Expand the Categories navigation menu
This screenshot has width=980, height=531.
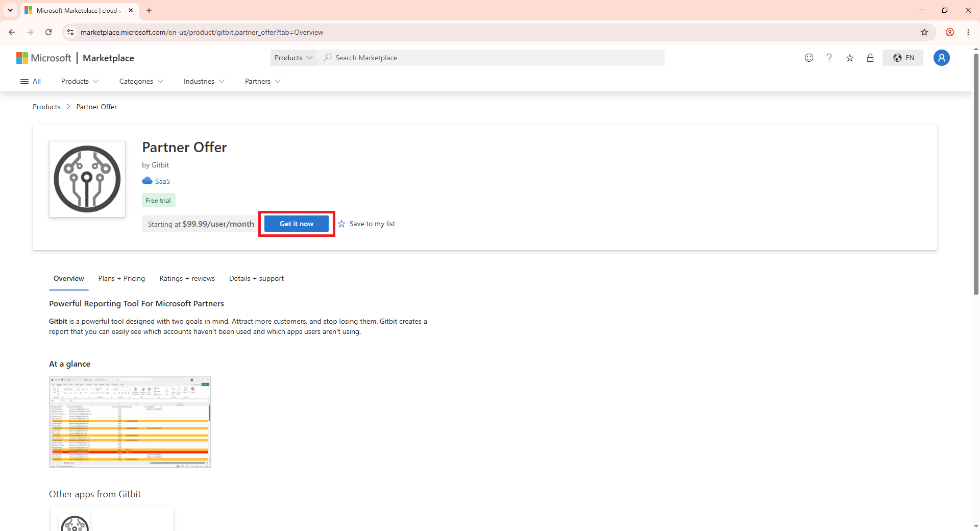(141, 81)
